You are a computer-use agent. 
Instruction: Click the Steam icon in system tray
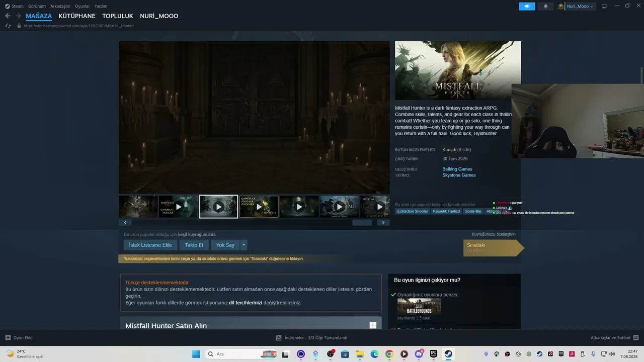(x=540, y=354)
